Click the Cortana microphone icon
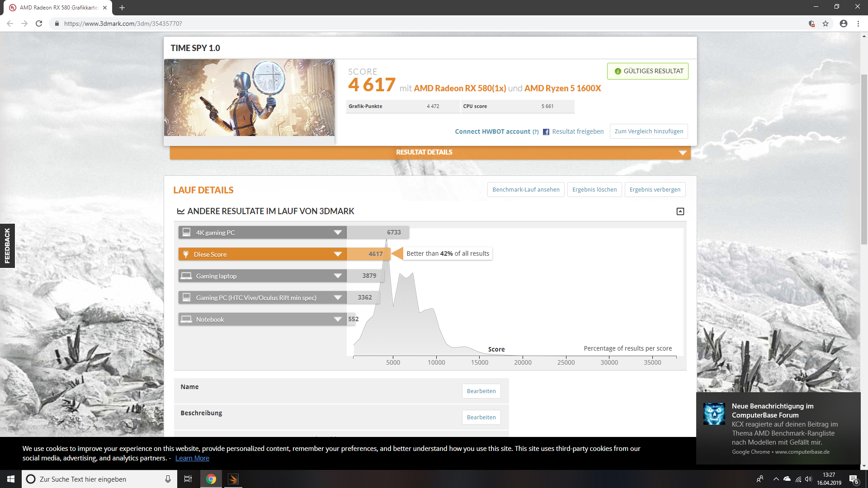Viewport: 868px width, 488px height. [x=168, y=479]
